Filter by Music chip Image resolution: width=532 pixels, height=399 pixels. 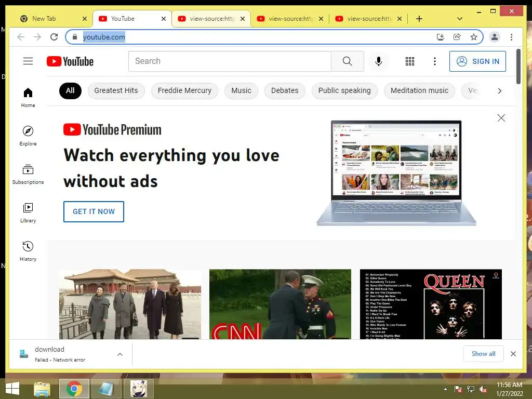[x=241, y=90]
